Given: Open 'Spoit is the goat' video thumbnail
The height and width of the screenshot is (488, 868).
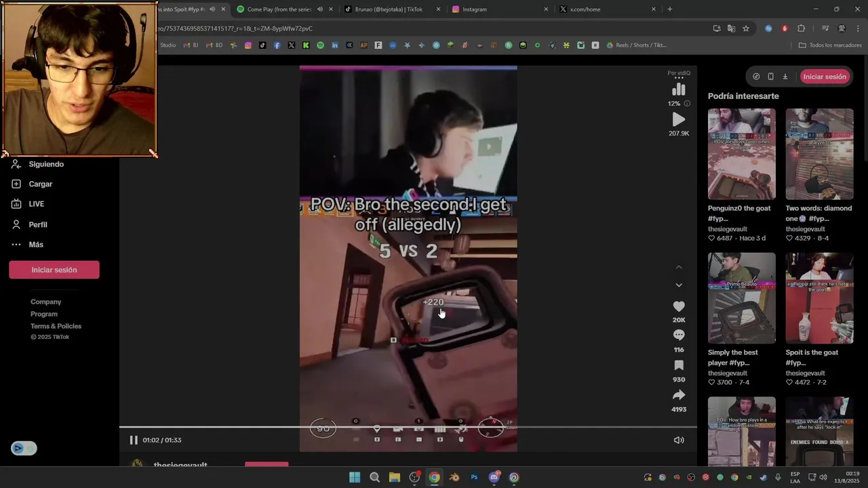Looking at the screenshot, I should [819, 298].
